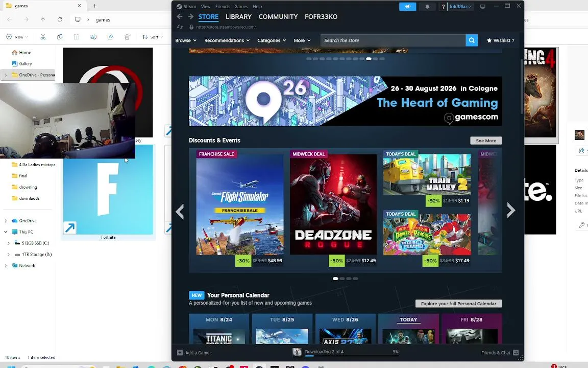The image size is (588, 368).
Task: Select the second Discounts carousel page dot
Action: point(342,279)
